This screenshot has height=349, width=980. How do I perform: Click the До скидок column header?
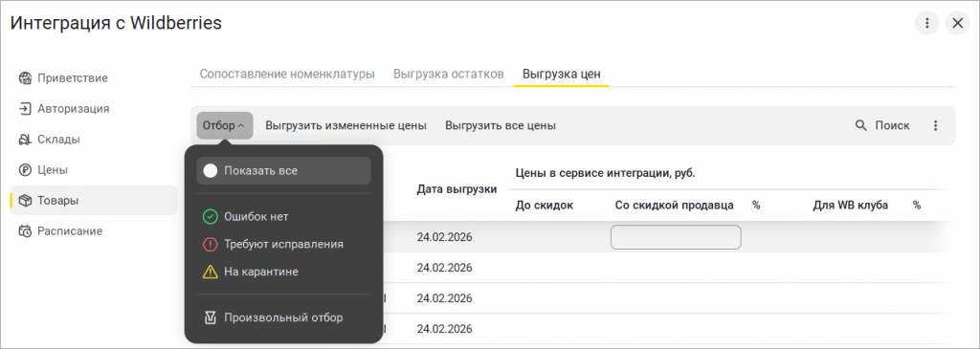coord(545,205)
